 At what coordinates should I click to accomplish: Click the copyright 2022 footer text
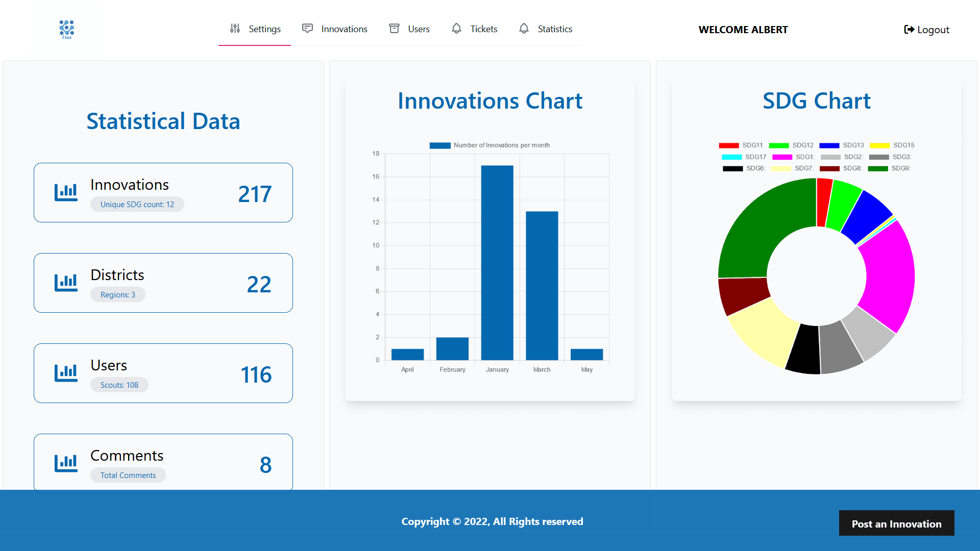492,521
